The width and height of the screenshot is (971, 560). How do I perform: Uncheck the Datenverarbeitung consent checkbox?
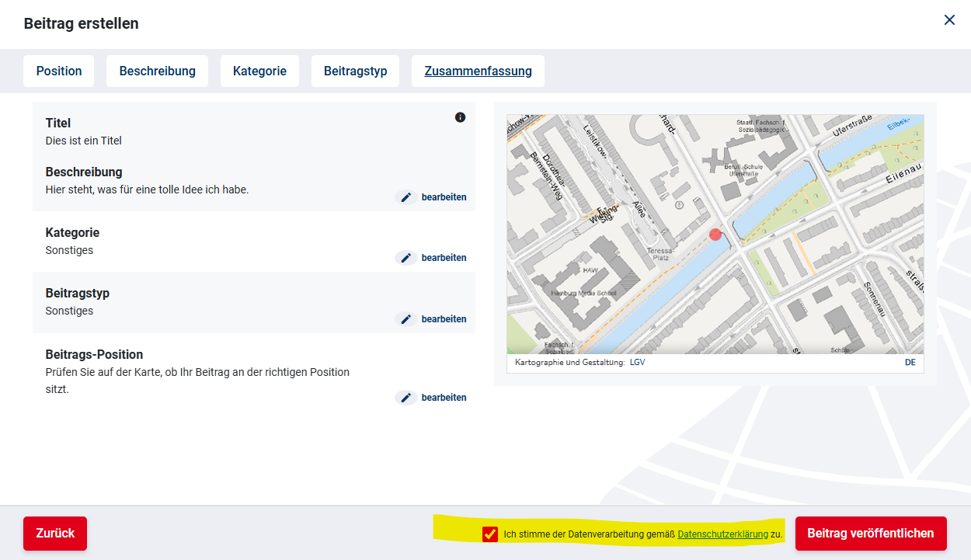click(490, 534)
